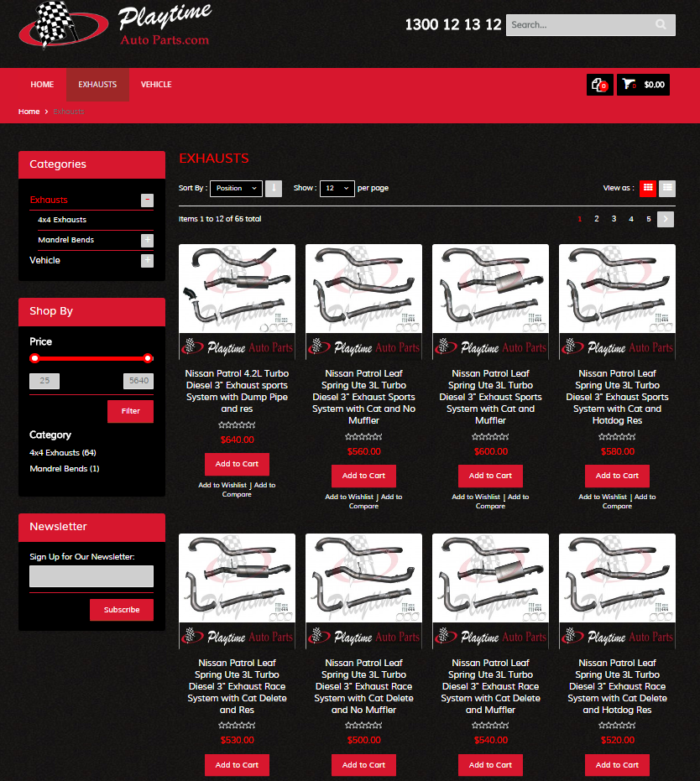Image resolution: width=700 pixels, height=781 pixels.
Task: Open the $600.00 Cat and Muffler product image
Action: (x=491, y=302)
